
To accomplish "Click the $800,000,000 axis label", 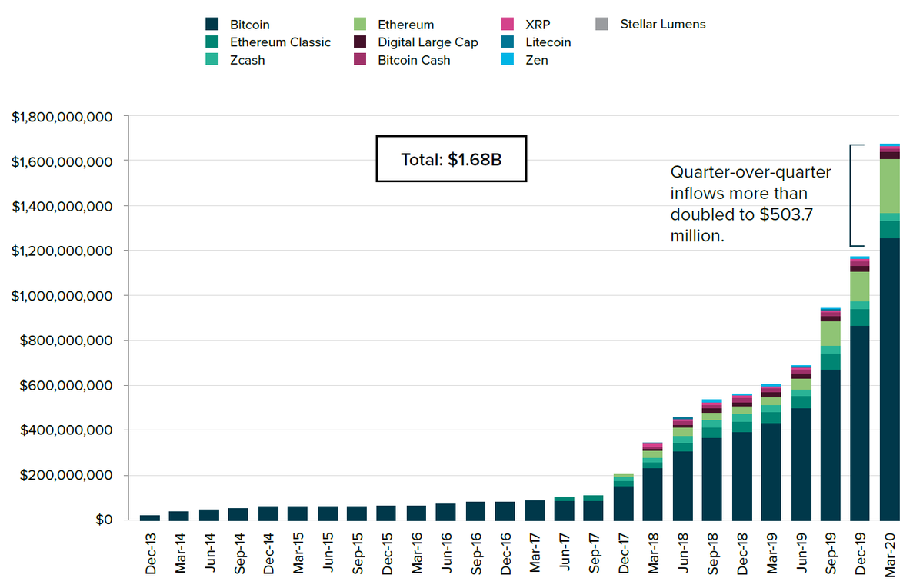I will 67,341.
